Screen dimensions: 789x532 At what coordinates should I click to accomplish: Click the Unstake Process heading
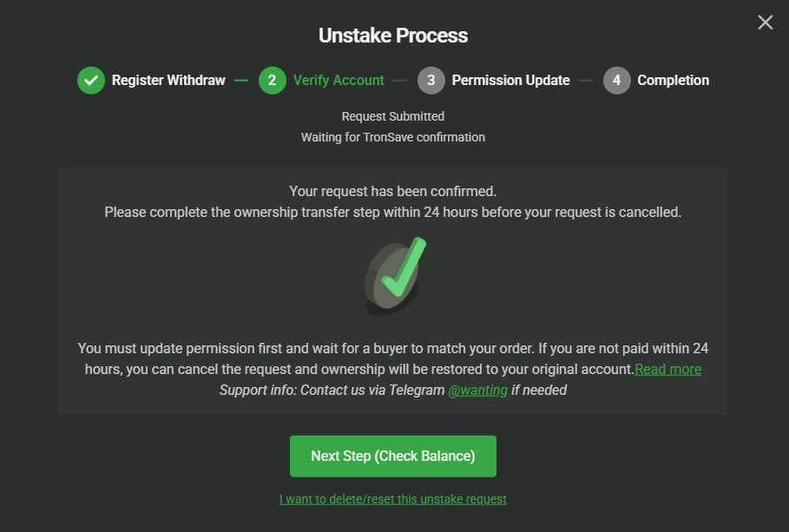[393, 36]
